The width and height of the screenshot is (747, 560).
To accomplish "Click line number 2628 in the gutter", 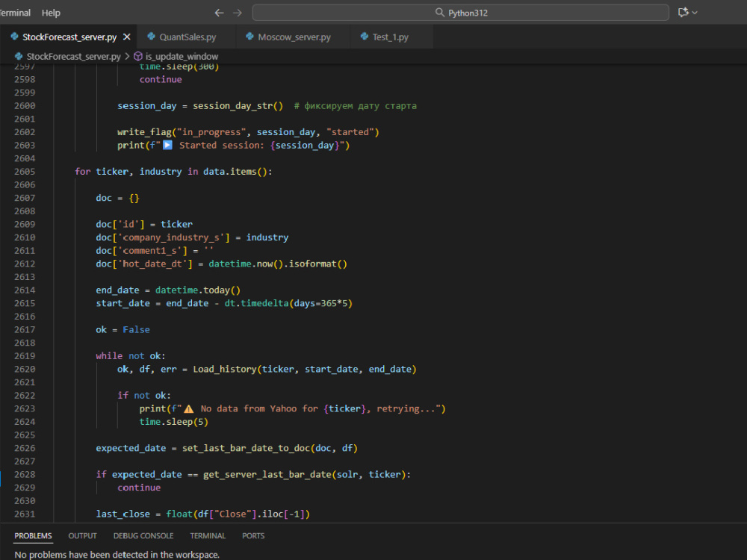I will pos(25,474).
